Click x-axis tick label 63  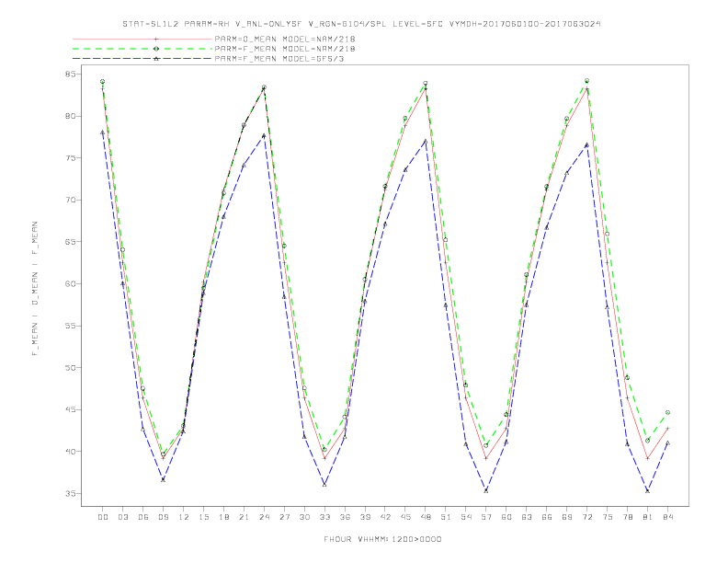coord(527,517)
